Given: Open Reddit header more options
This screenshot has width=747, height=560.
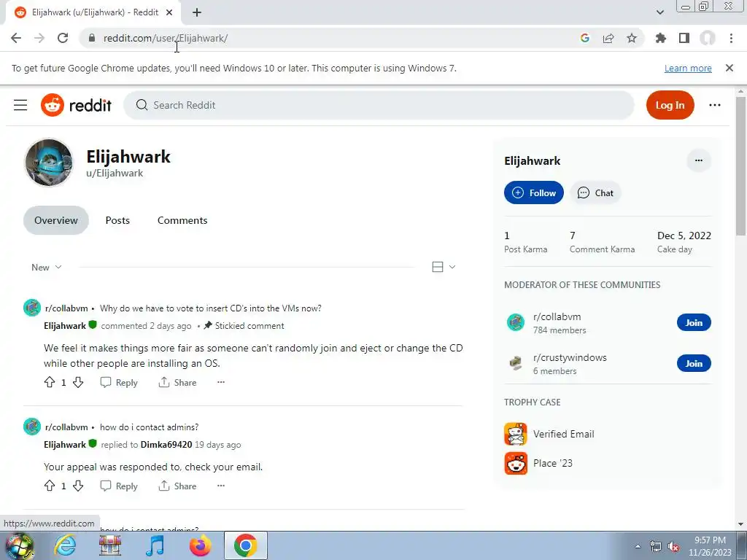Looking at the screenshot, I should [x=715, y=105].
